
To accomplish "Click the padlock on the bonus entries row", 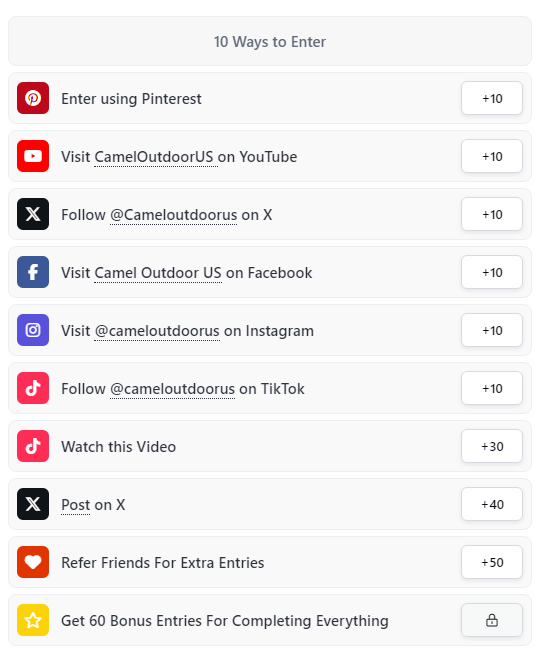I will coord(492,620).
